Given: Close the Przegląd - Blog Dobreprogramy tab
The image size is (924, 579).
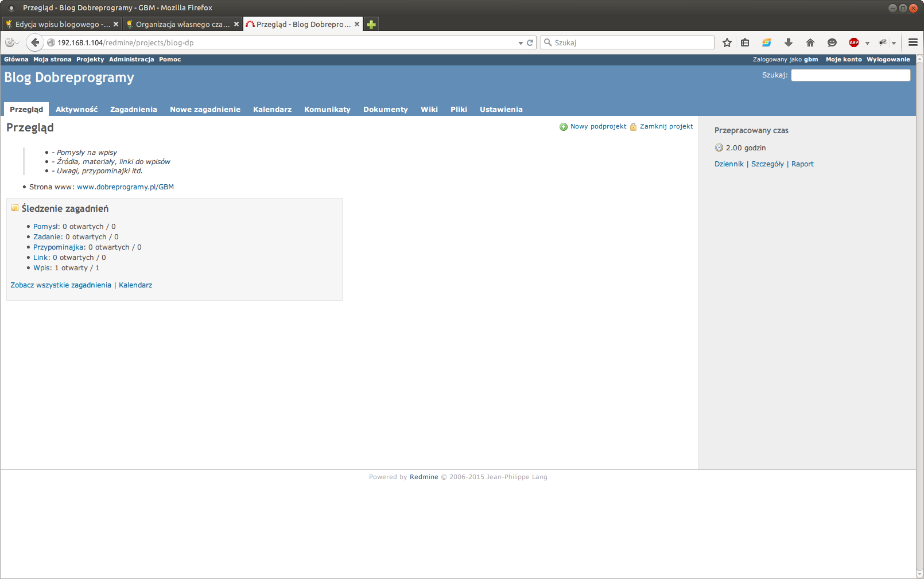Looking at the screenshot, I should (357, 24).
